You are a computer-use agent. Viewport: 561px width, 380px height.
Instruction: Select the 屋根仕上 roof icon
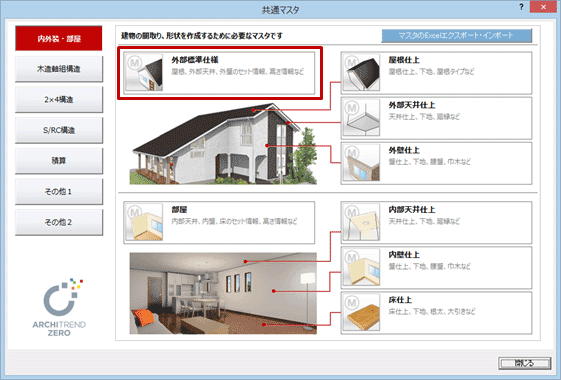[x=361, y=73]
